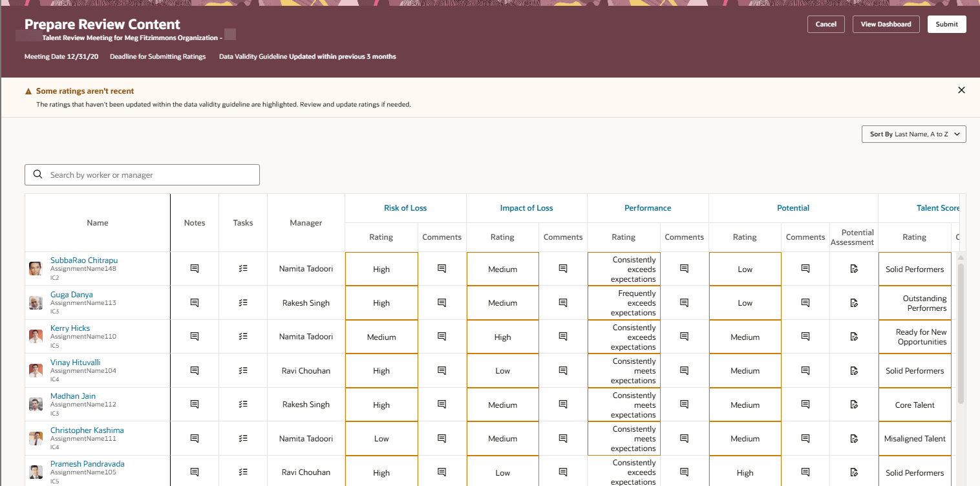Click the search magnifier icon

(37, 174)
